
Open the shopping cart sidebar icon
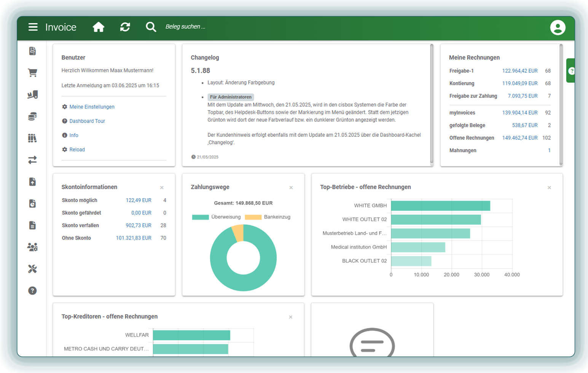(32, 73)
